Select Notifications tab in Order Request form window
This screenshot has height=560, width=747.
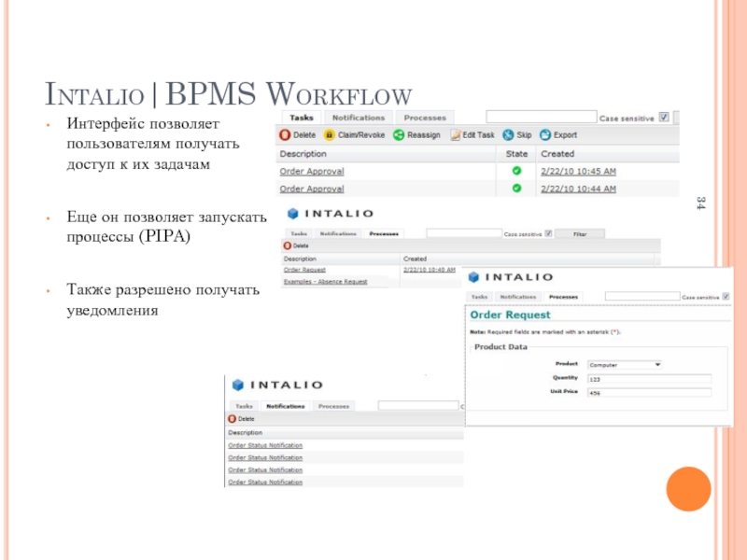(518, 297)
